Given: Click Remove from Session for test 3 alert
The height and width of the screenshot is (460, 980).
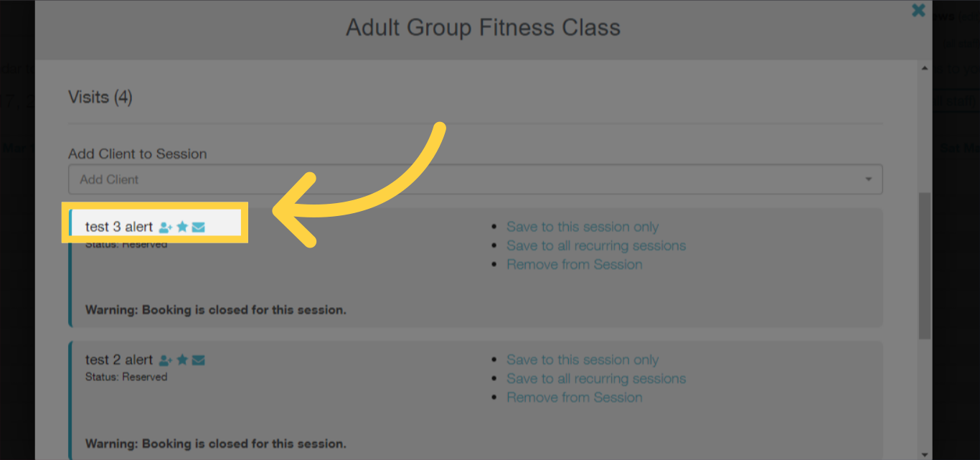Looking at the screenshot, I should click(574, 263).
